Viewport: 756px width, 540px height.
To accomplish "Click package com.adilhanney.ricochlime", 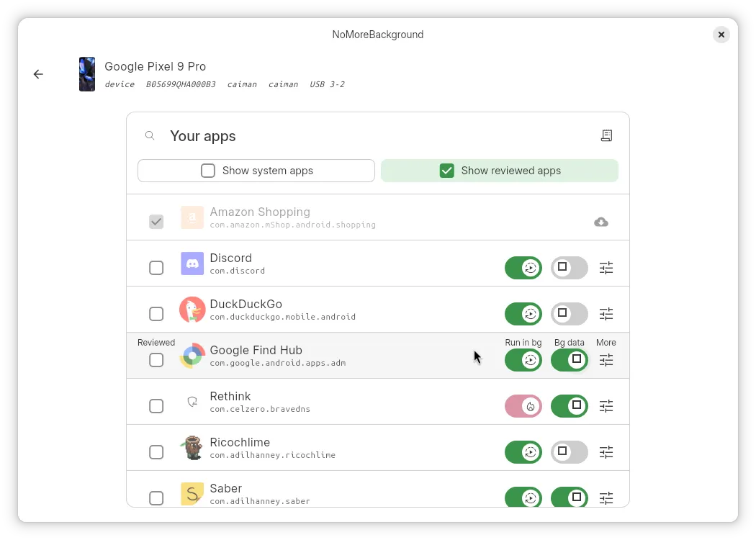I will coord(272,455).
